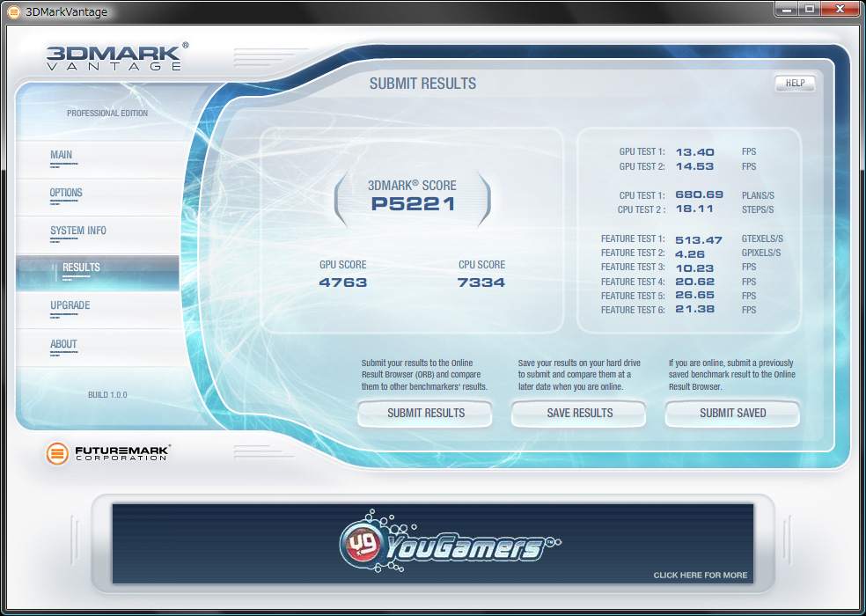
Task: Open the Options menu section
Action: (97, 197)
